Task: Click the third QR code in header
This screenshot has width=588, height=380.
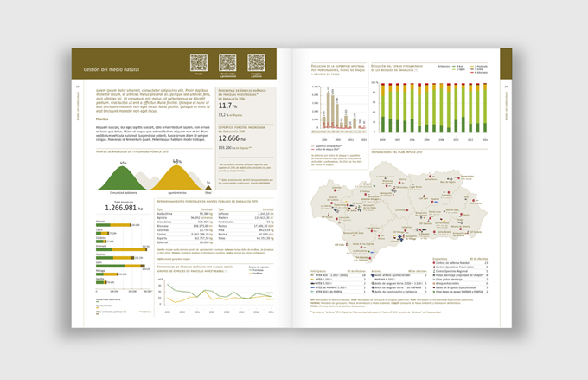Action: pos(256,63)
